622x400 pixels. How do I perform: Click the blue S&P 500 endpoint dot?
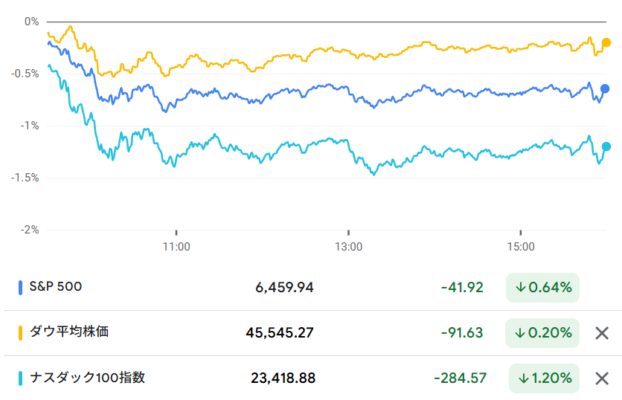(x=605, y=88)
